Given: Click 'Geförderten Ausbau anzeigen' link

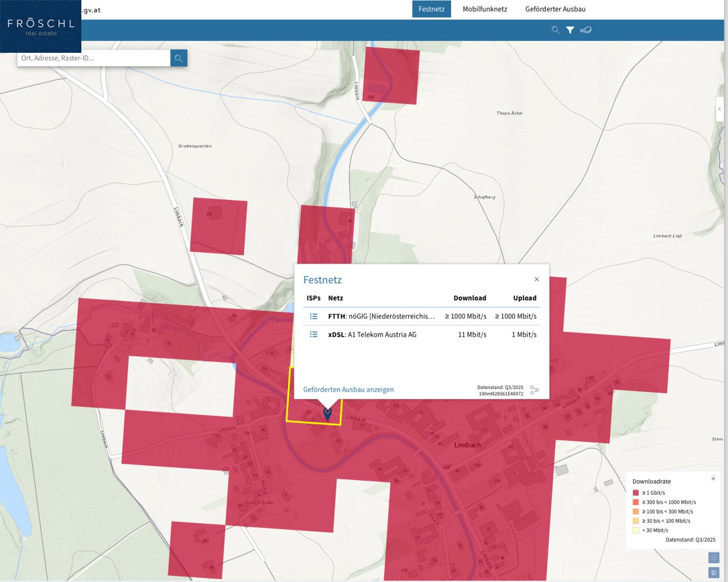Looking at the screenshot, I should click(348, 390).
